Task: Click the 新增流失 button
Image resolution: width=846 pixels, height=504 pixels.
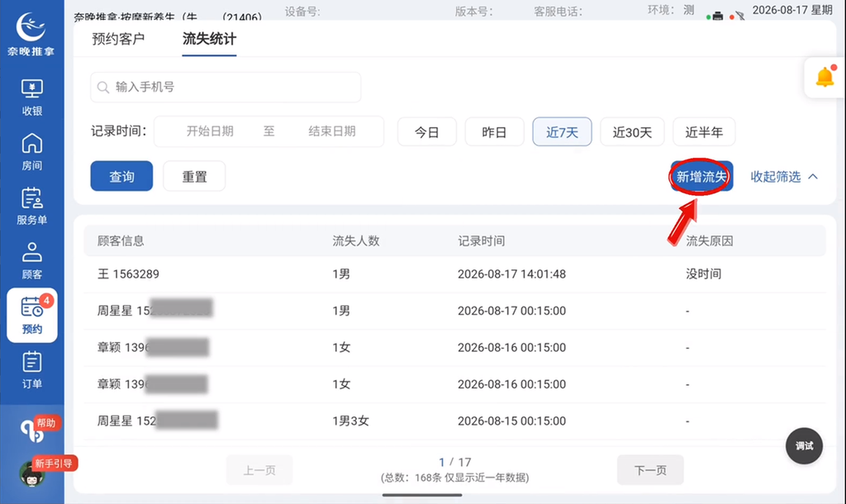Action: [x=701, y=176]
